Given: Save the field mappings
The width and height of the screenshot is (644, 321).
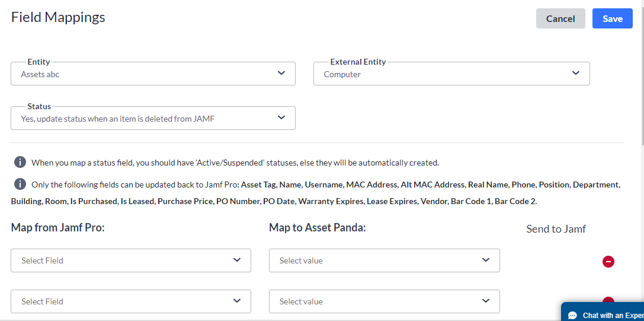Looking at the screenshot, I should pyautogui.click(x=612, y=18).
